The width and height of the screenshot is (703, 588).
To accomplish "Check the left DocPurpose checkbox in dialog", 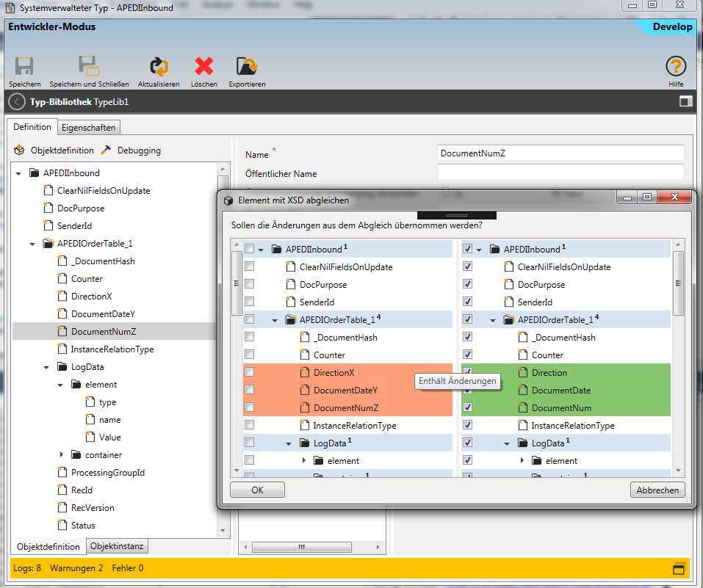I will click(250, 283).
